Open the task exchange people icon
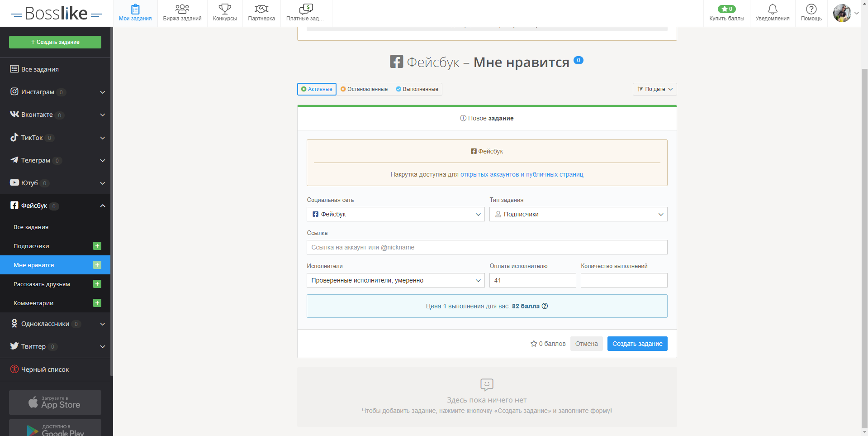 [182, 9]
